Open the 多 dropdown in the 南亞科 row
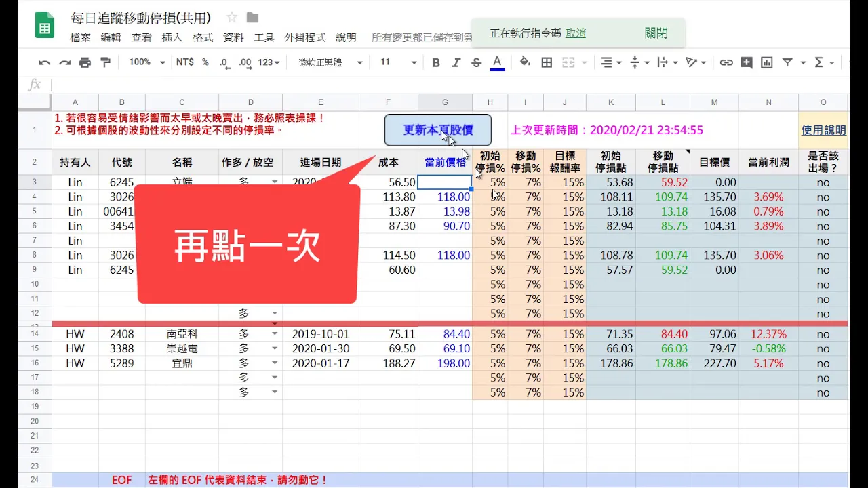The image size is (868, 488). pos(275,334)
